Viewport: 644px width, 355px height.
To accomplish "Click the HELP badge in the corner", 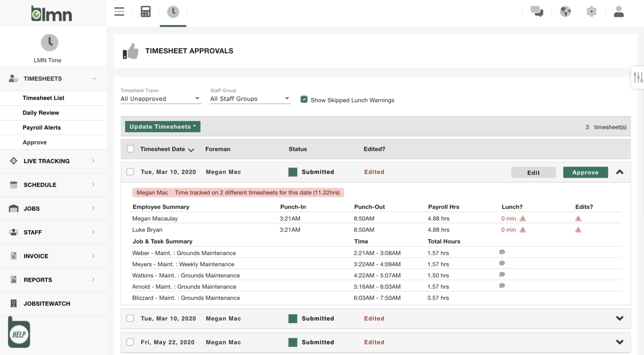I will click(18, 332).
